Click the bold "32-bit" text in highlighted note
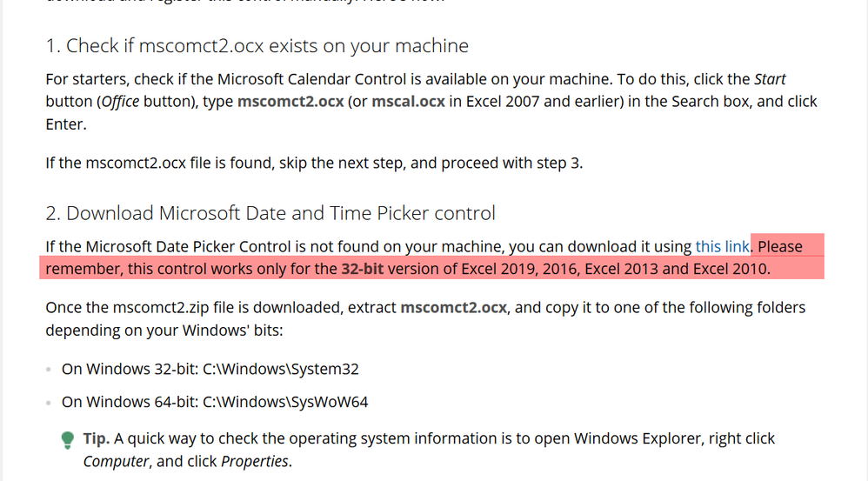868x481 pixels. tap(362, 269)
